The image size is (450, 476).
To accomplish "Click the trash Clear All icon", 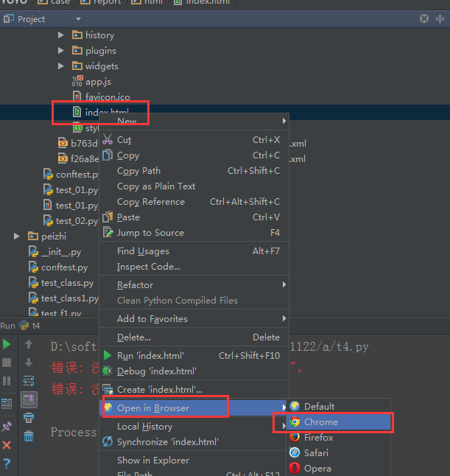I will [29, 436].
